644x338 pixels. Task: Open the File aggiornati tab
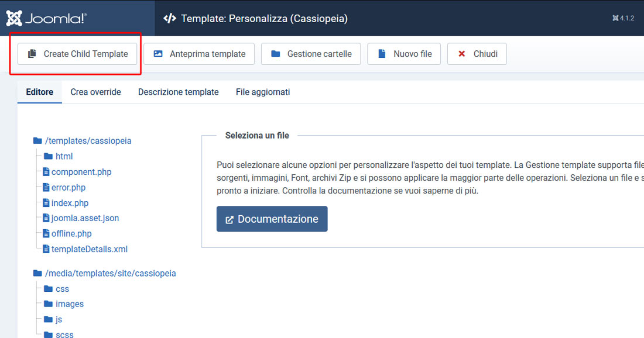click(262, 92)
